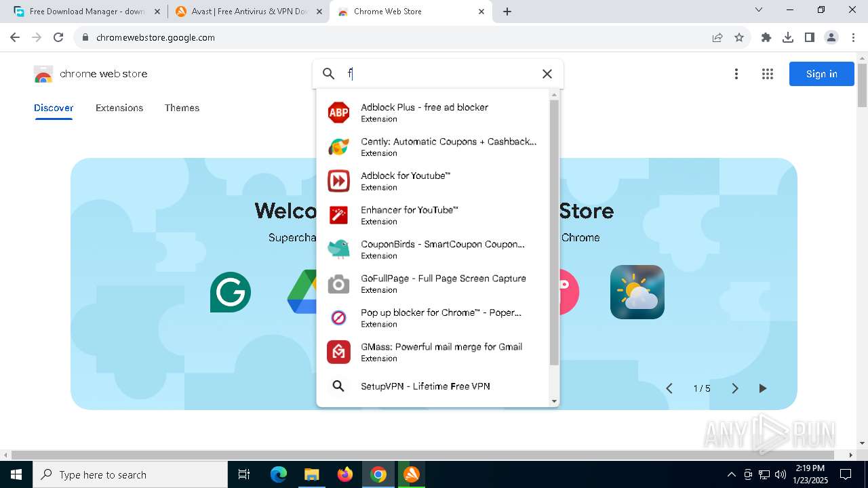Click the search magnifier in search box
This screenshot has height=488, width=868.
click(x=328, y=74)
